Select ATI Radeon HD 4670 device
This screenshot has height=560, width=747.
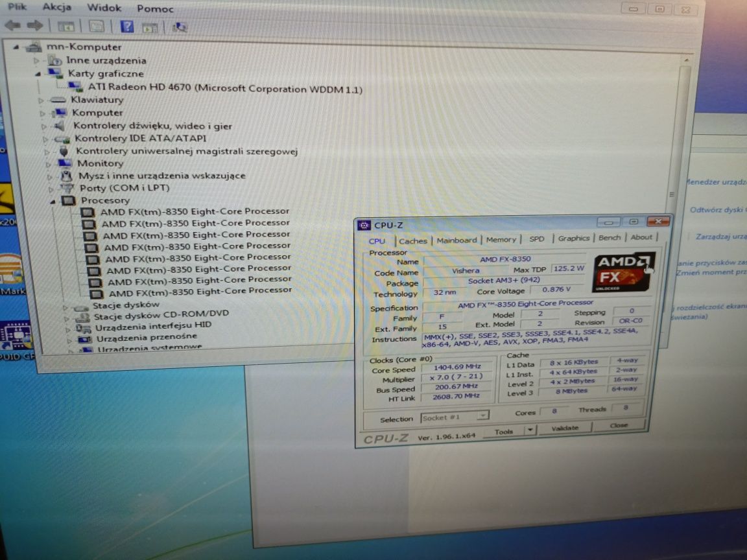coord(225,88)
